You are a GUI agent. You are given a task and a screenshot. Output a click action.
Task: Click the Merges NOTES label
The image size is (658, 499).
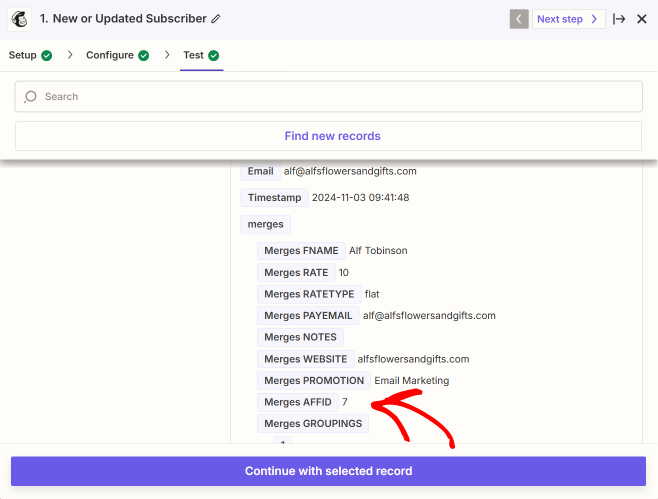(300, 337)
